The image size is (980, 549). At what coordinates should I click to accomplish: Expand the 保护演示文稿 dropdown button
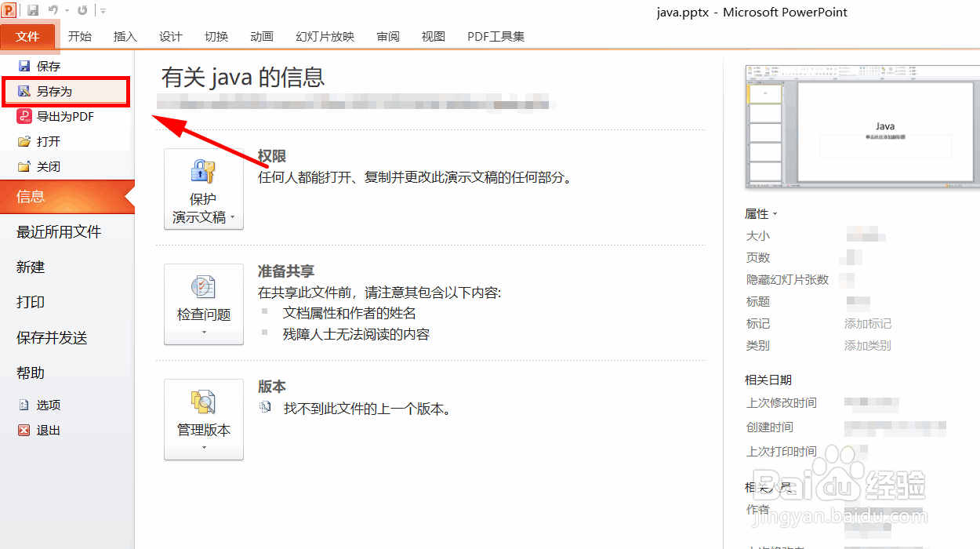click(204, 189)
